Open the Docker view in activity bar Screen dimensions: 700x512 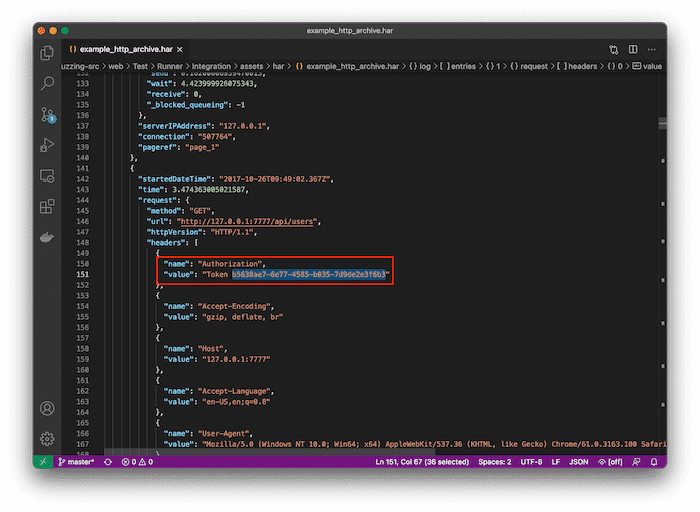47,238
